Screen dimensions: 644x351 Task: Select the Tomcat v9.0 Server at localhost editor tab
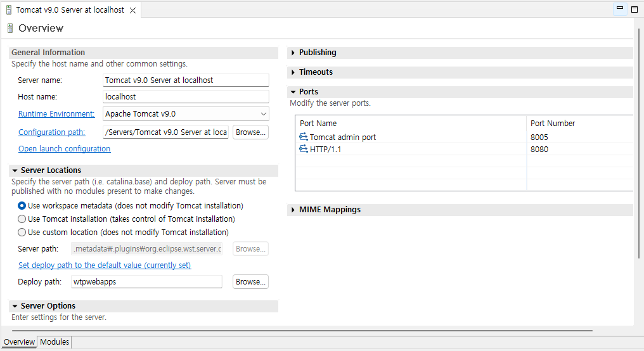[x=70, y=10]
